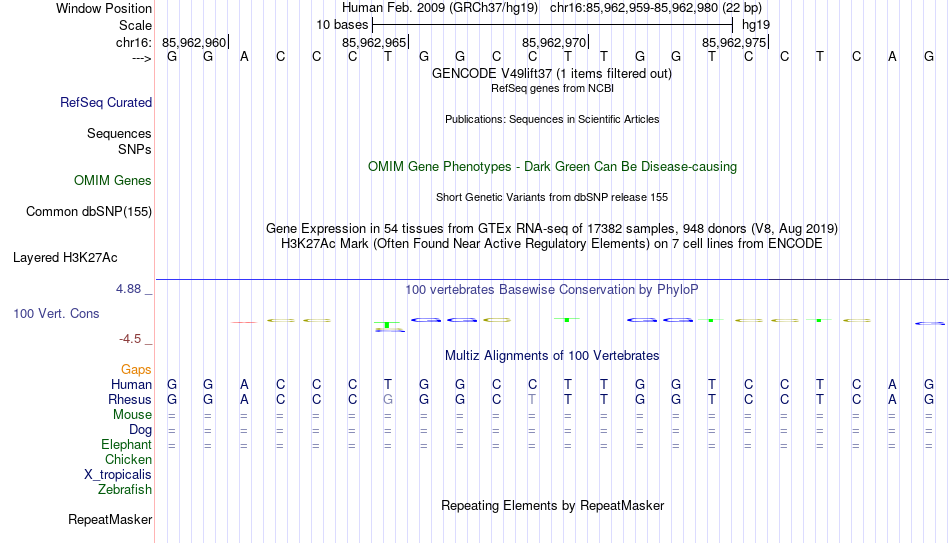Viewport: 950px width, 543px height.
Task: Click the 4.88 PhyloP upper limit value
Action: [x=128, y=289]
